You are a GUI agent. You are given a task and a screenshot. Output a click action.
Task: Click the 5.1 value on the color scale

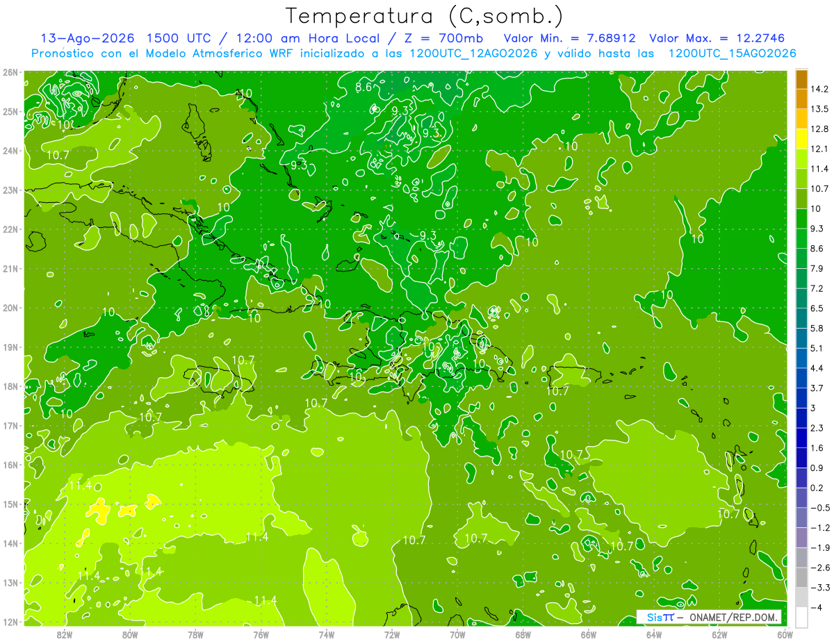(817, 348)
